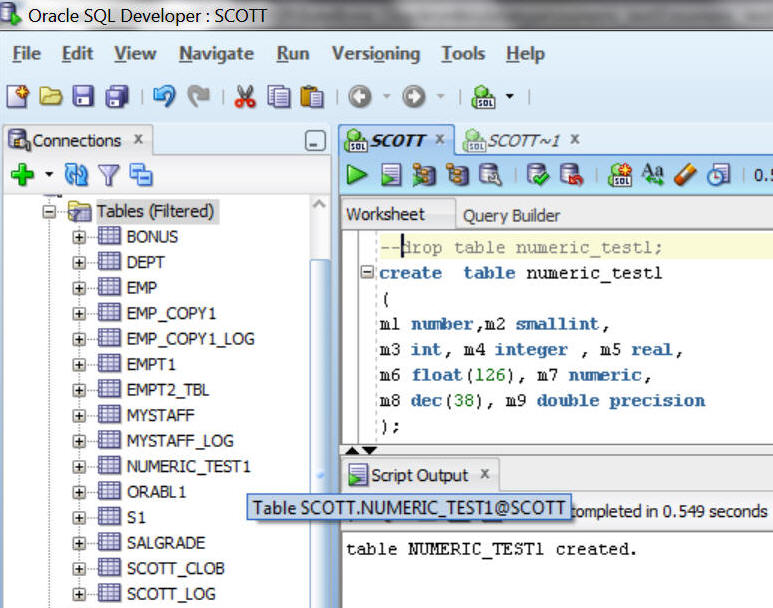Open the View menu
Screen dimensions: 773x608
click(135, 53)
